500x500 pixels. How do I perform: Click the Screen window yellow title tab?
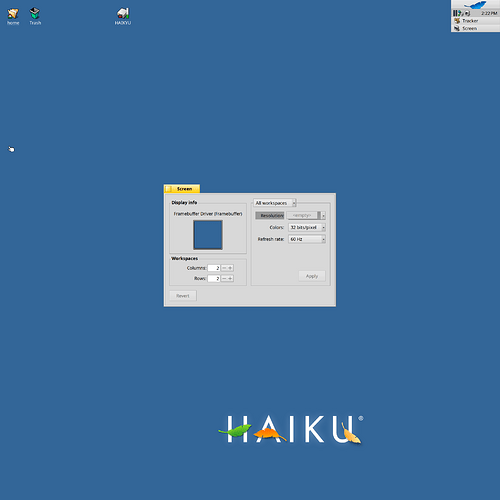(182, 189)
